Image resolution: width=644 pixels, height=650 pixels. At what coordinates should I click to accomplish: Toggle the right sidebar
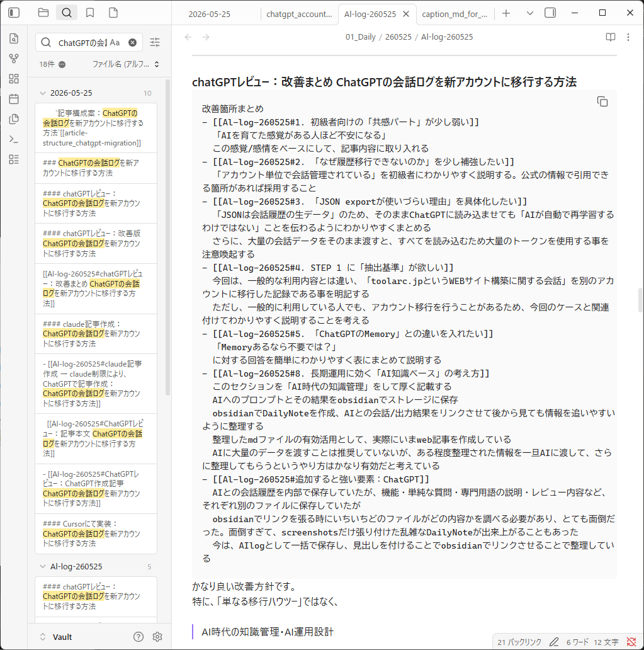(x=550, y=13)
